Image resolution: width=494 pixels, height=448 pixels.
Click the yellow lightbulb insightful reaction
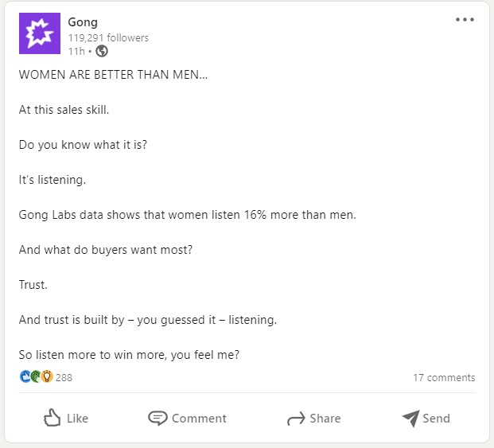(x=47, y=376)
